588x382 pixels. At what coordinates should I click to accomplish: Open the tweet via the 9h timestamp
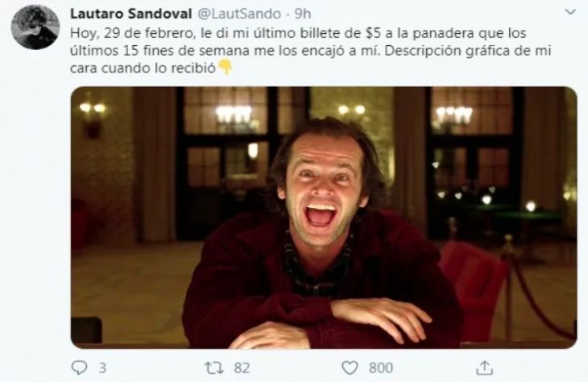[303, 14]
